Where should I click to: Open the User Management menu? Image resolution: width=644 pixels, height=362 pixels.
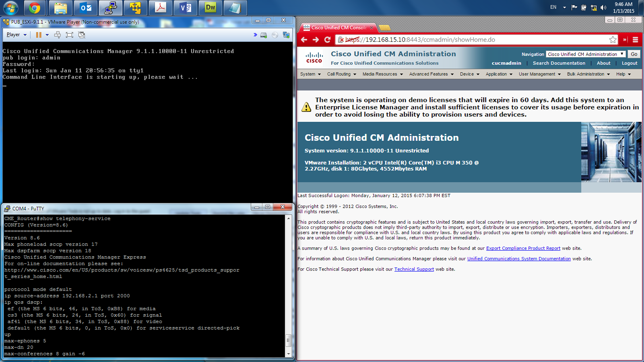tap(540, 74)
